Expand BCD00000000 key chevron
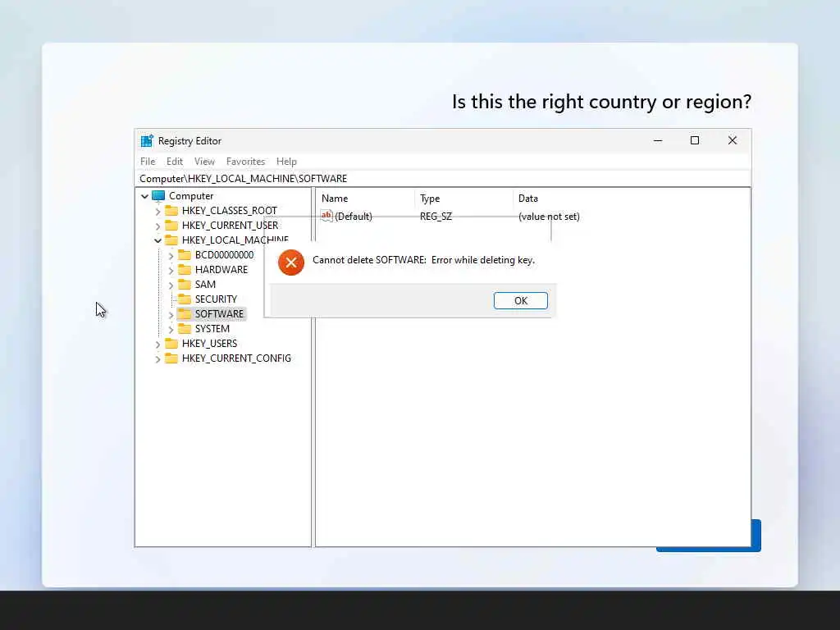840x630 pixels. [171, 256]
